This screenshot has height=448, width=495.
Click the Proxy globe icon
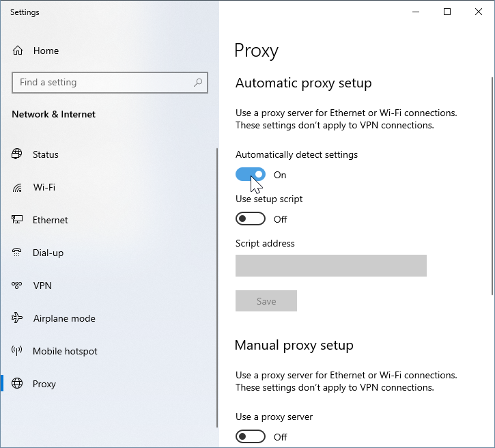pos(17,383)
